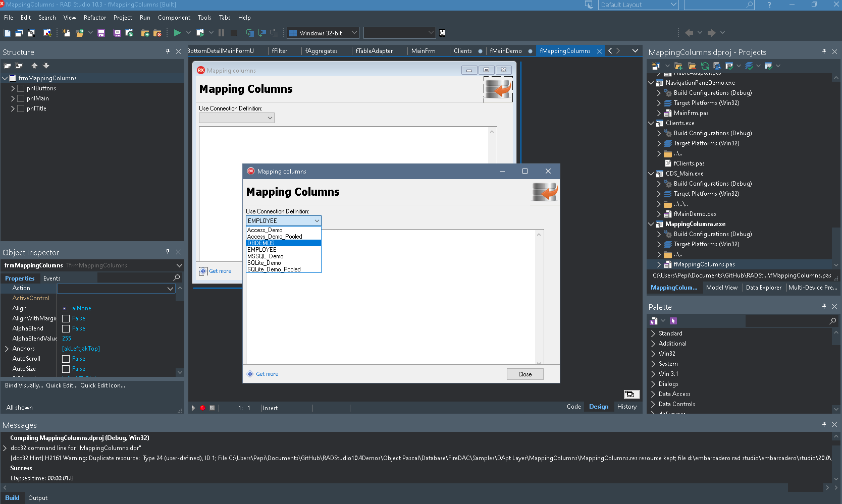Click Get more link in running dialog
Screen dimensions: 842x504
coord(267,374)
